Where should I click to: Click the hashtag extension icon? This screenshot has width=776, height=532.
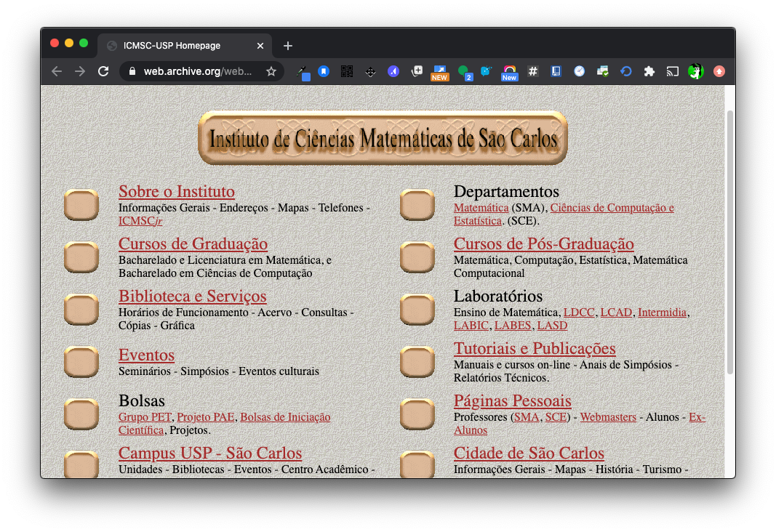pos(532,71)
